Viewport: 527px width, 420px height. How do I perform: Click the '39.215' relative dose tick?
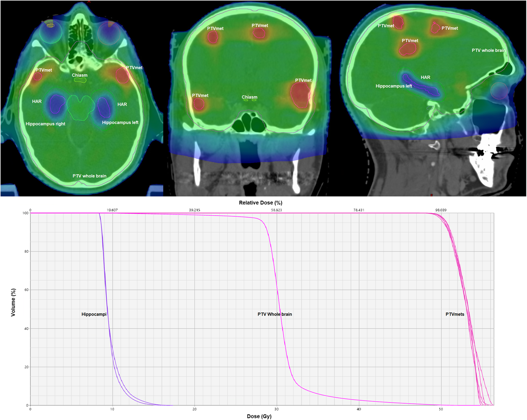[x=194, y=210]
